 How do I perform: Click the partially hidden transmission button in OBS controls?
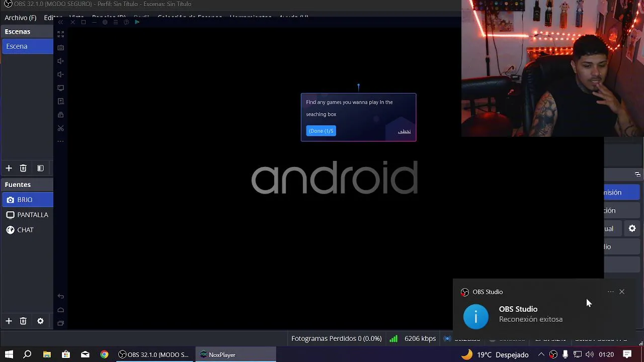tap(622, 192)
